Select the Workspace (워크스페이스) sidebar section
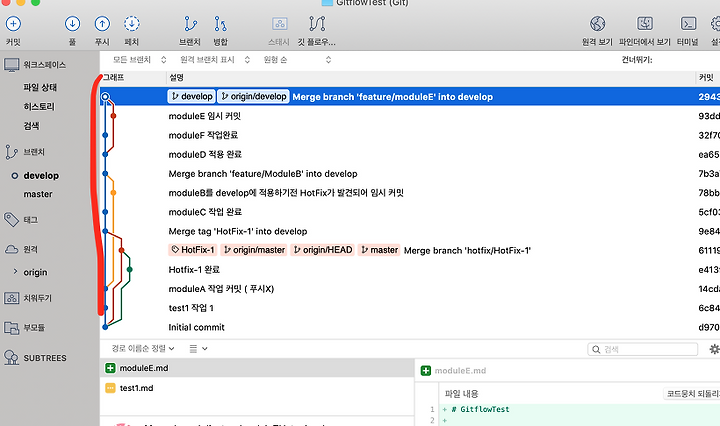Image resolution: width=720 pixels, height=426 pixels. click(44, 65)
